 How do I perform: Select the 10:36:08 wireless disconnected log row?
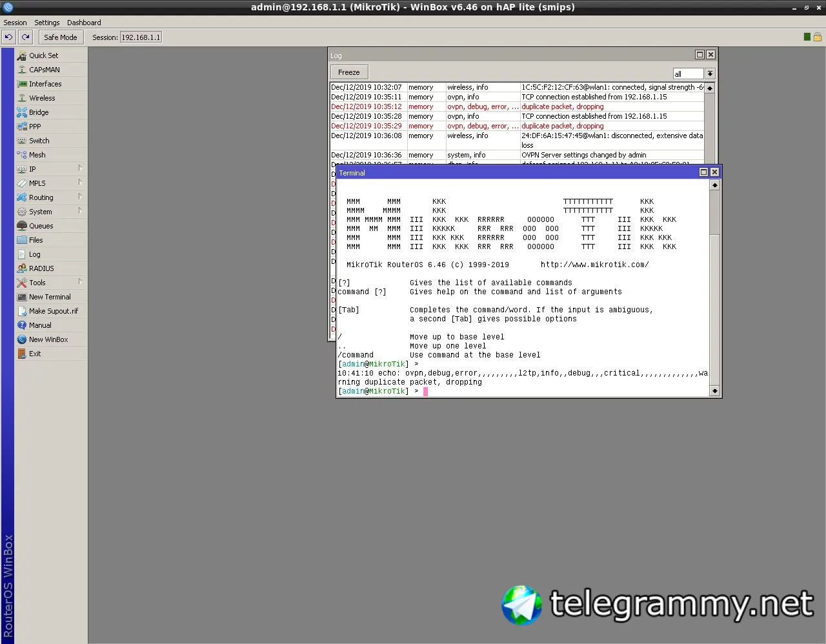(517, 140)
